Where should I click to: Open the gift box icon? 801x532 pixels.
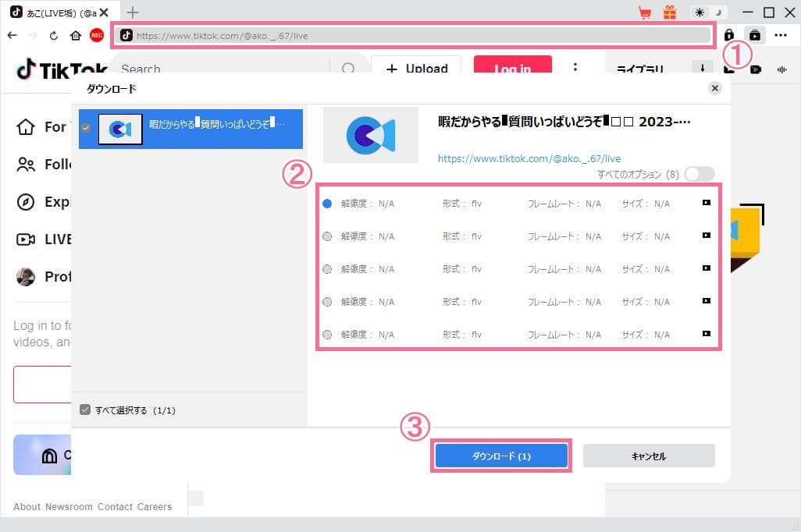(x=670, y=12)
